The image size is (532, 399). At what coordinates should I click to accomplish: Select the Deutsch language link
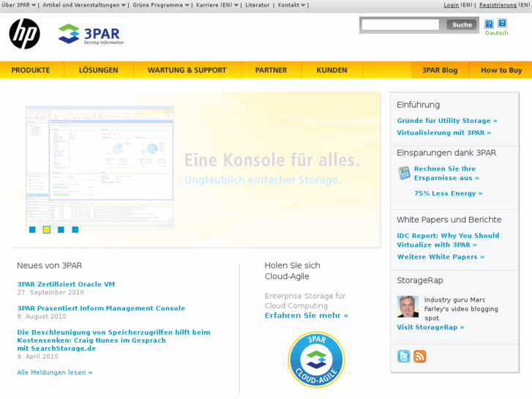[497, 33]
